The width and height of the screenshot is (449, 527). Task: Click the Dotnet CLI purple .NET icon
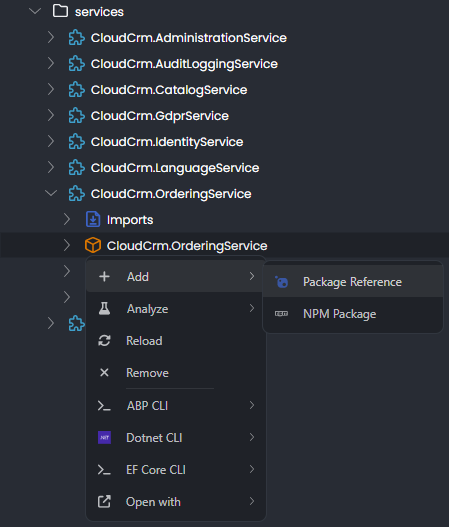click(105, 437)
